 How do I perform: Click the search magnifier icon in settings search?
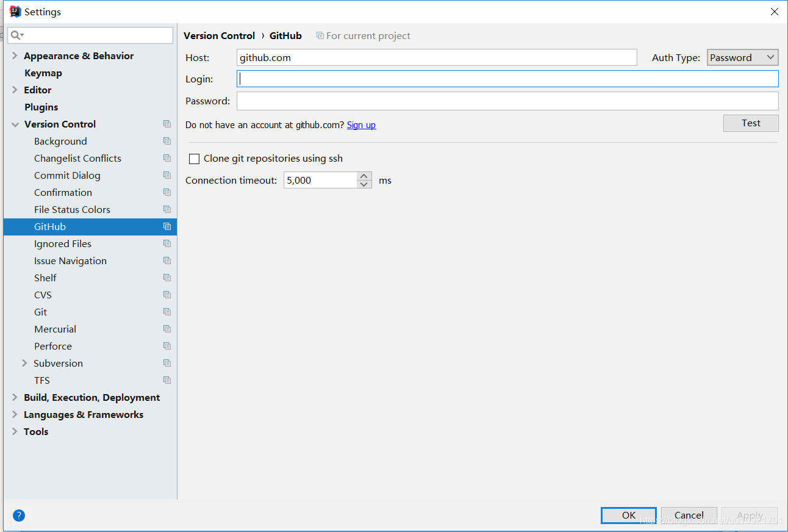(x=16, y=35)
